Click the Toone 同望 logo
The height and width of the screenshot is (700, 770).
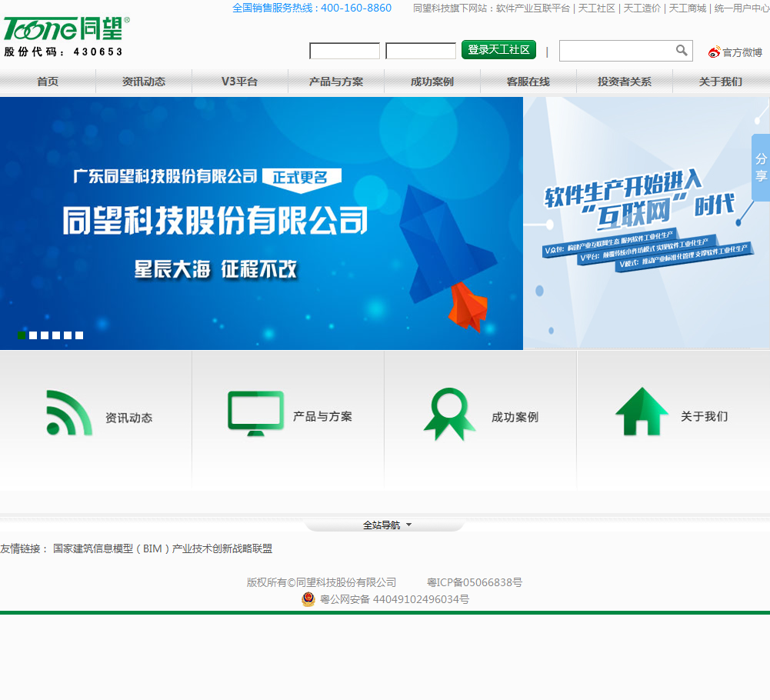point(66,28)
